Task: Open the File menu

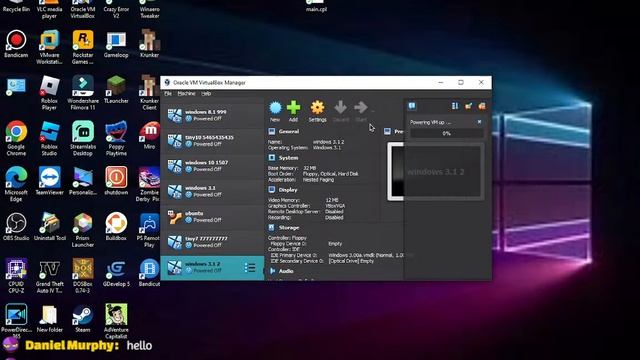Action: pos(168,93)
